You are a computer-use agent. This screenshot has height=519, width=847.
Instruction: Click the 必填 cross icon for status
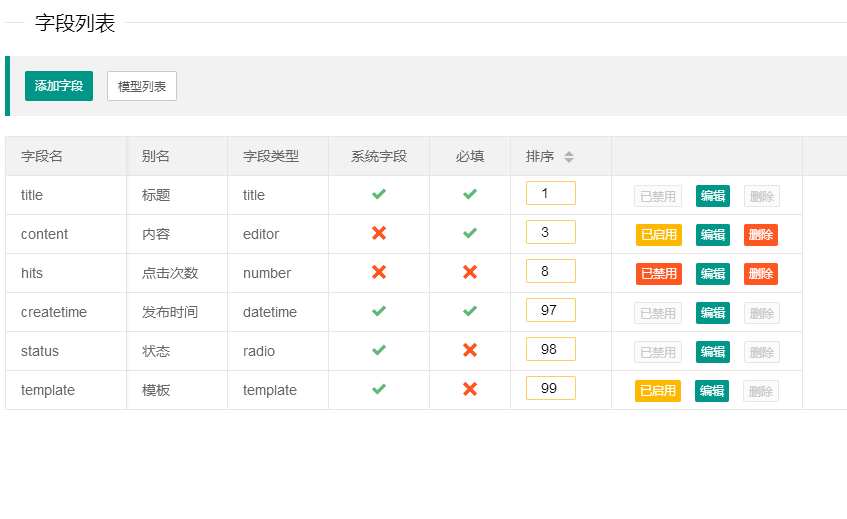coord(470,351)
